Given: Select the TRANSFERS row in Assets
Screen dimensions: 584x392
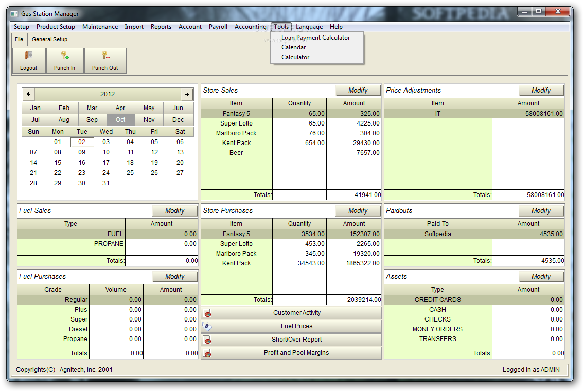Looking at the screenshot, I should [x=474, y=339].
